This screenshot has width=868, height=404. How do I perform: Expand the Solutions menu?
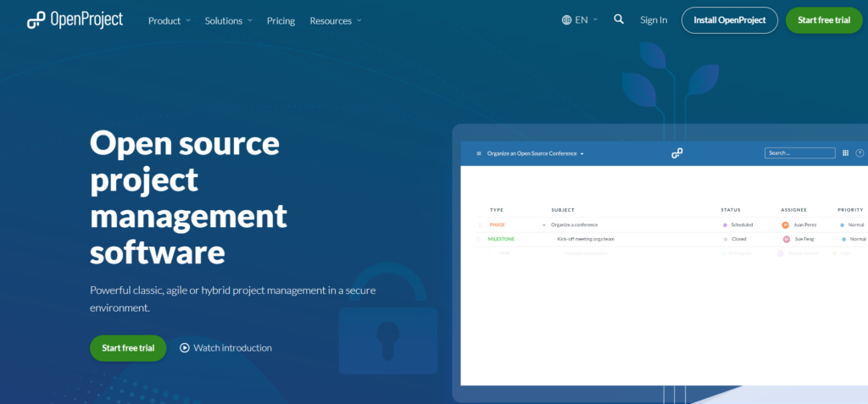click(x=228, y=21)
